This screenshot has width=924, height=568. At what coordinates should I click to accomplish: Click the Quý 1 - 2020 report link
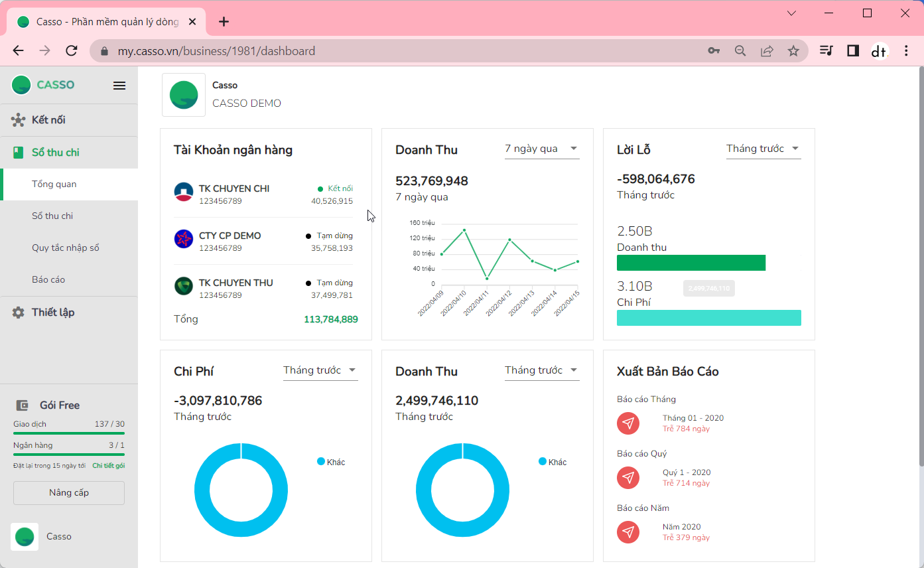[687, 472]
